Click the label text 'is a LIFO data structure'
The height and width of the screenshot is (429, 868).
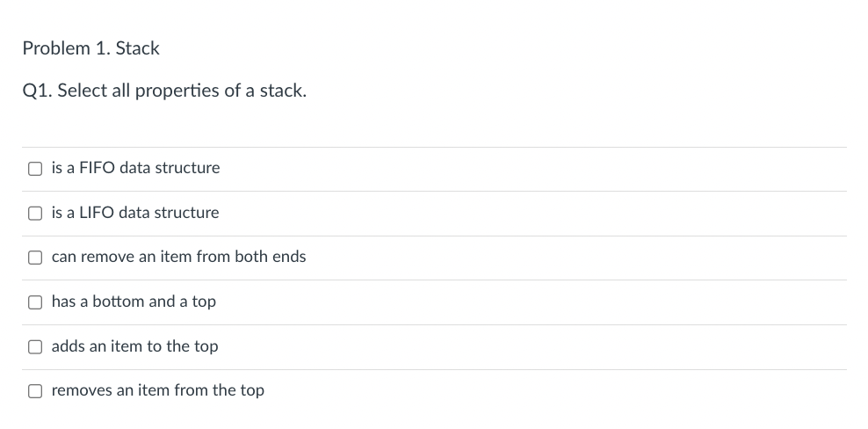pyautogui.click(x=135, y=212)
